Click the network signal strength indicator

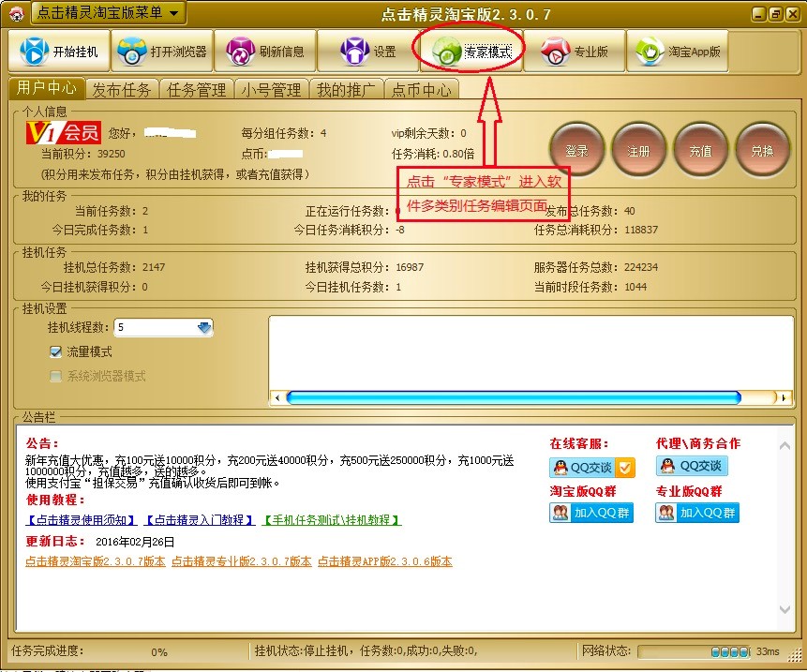[x=729, y=652]
